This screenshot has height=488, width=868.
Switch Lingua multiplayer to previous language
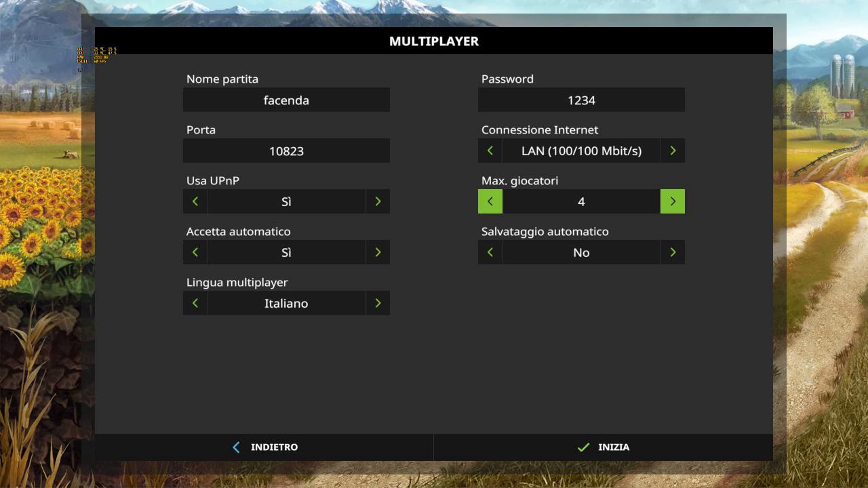tap(195, 303)
